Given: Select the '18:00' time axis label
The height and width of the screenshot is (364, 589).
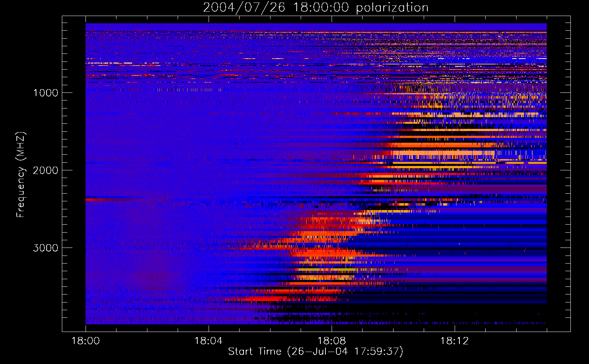Looking at the screenshot, I should click(x=86, y=341).
